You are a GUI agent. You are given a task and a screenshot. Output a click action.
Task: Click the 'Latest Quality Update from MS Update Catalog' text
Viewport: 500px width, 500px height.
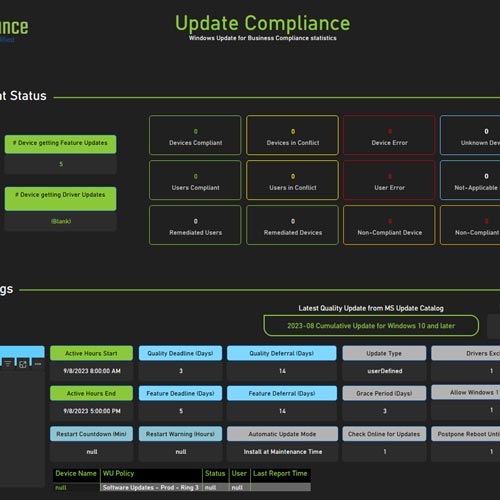point(371,308)
